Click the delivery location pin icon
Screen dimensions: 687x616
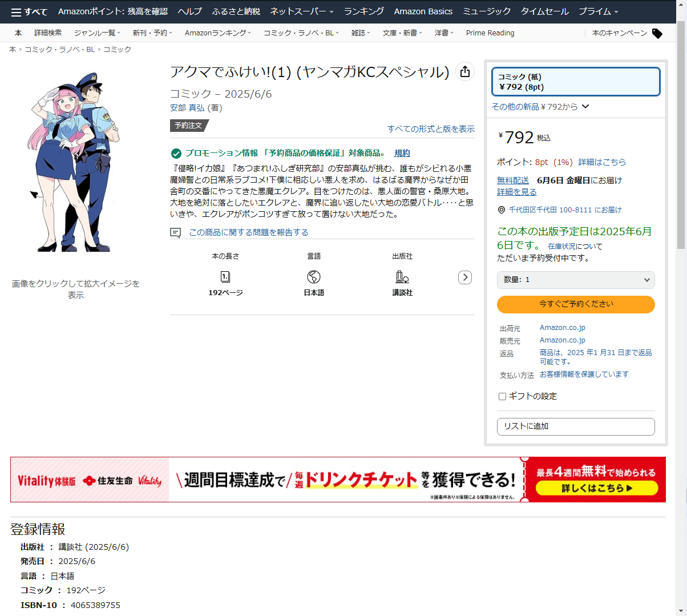point(502,210)
